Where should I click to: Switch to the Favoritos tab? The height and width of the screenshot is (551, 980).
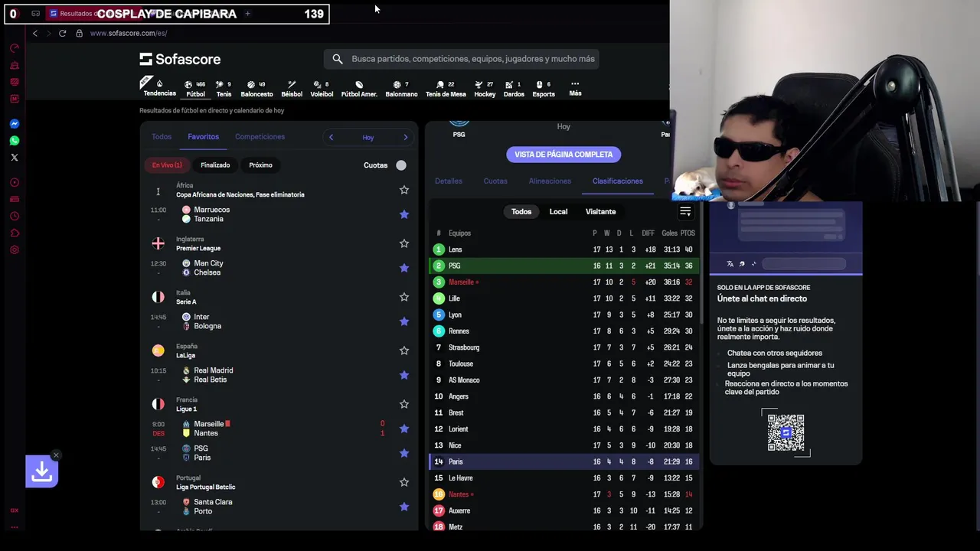coord(204,137)
